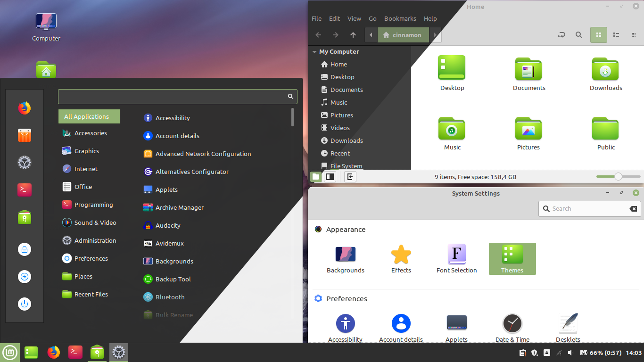Open the clipboard notes tray icon

(522, 353)
